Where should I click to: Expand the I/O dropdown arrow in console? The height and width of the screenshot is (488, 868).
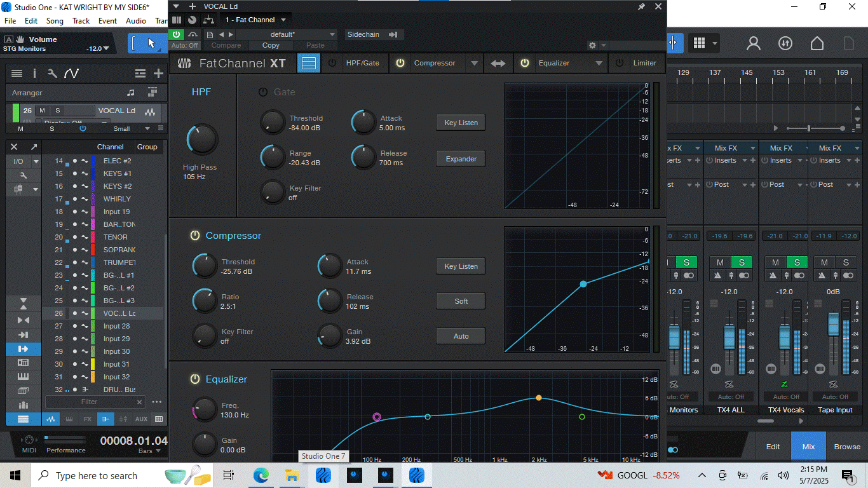36,162
